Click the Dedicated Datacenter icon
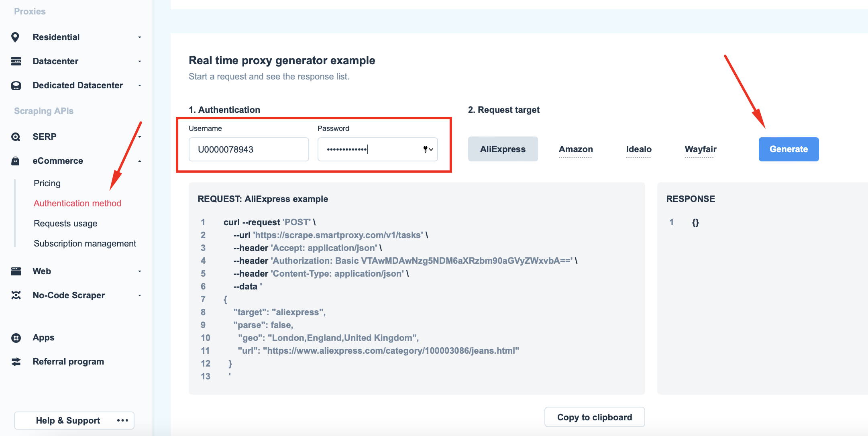 tap(16, 86)
